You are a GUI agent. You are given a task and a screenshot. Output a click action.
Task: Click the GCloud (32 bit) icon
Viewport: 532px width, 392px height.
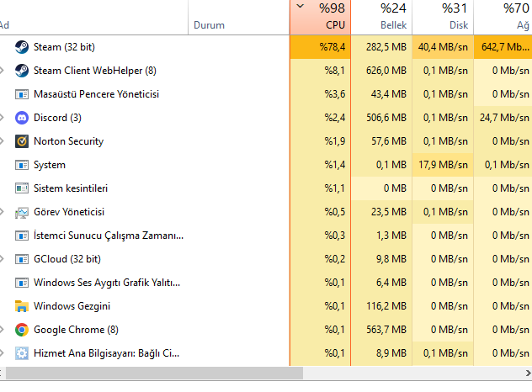(22, 259)
